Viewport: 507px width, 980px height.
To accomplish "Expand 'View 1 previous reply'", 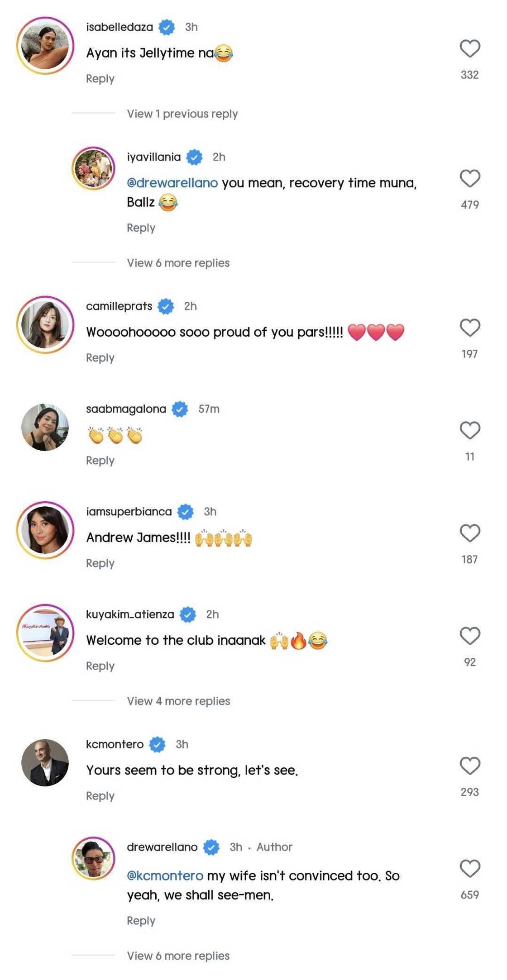I will coord(182,114).
